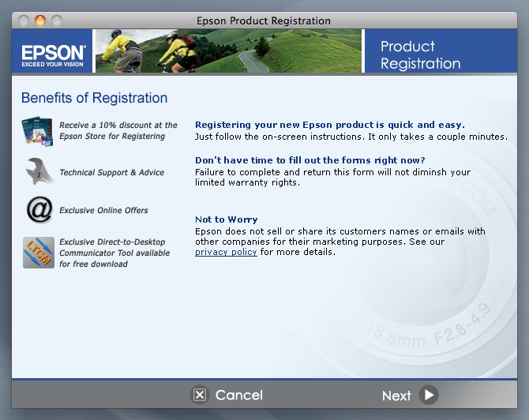Image resolution: width=529 pixels, height=420 pixels.
Task: Click the Benefits of Registration heading
Action: [x=94, y=98]
